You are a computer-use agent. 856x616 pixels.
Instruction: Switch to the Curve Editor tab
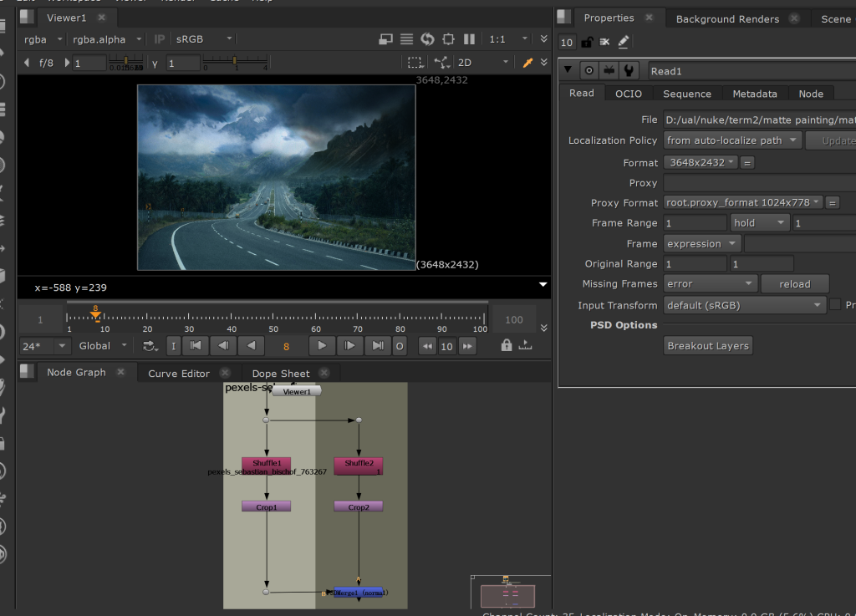(x=179, y=374)
